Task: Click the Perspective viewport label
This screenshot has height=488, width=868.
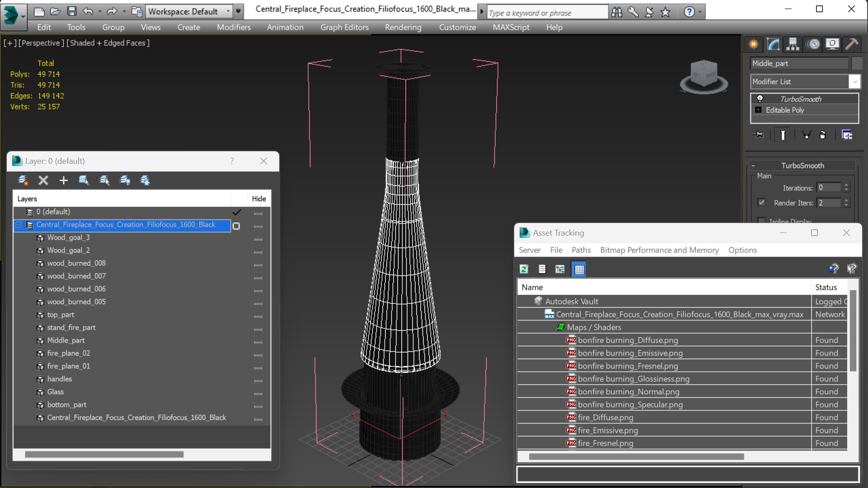Action: coord(40,43)
